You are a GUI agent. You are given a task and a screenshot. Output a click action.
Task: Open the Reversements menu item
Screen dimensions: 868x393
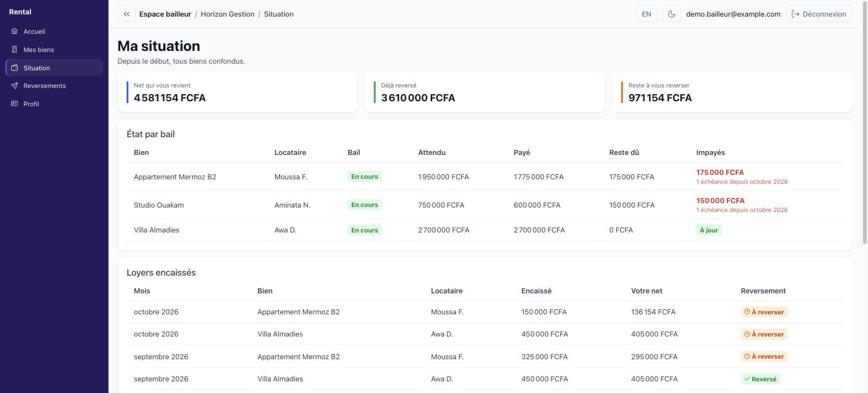(54, 86)
